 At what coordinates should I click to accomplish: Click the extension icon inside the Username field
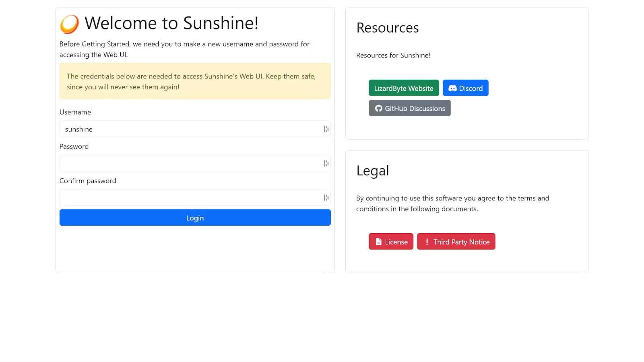[326, 129]
